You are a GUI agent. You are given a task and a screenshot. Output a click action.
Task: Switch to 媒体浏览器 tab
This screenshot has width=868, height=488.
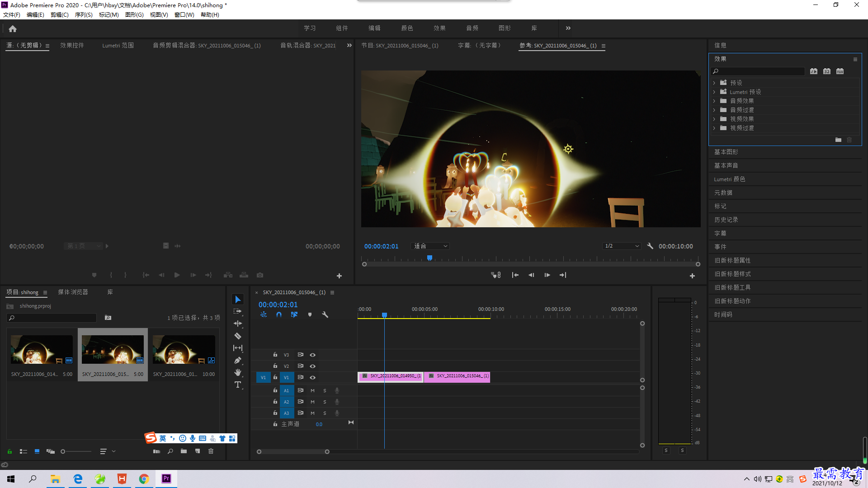point(73,292)
